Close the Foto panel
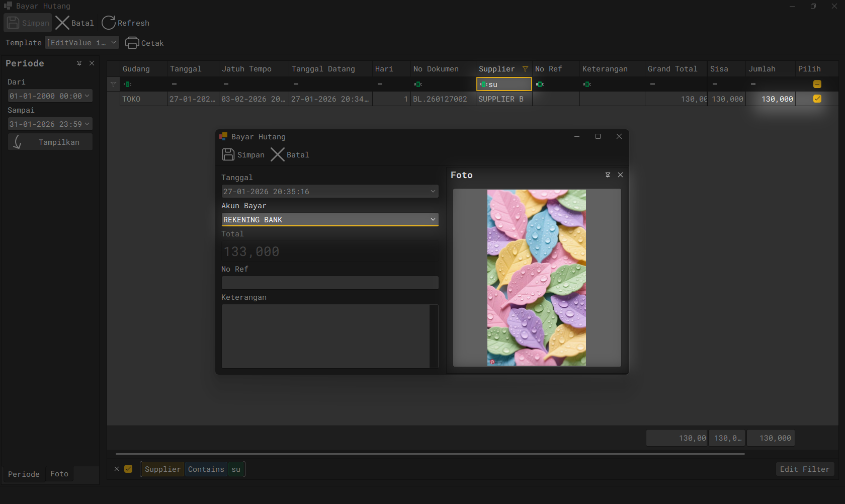The width and height of the screenshot is (845, 504). tap(620, 175)
